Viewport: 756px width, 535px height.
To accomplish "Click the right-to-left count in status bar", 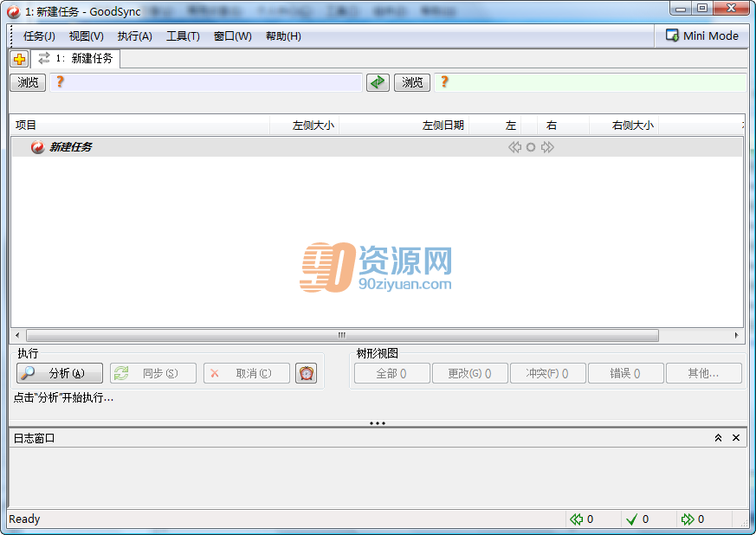I will 581,519.
